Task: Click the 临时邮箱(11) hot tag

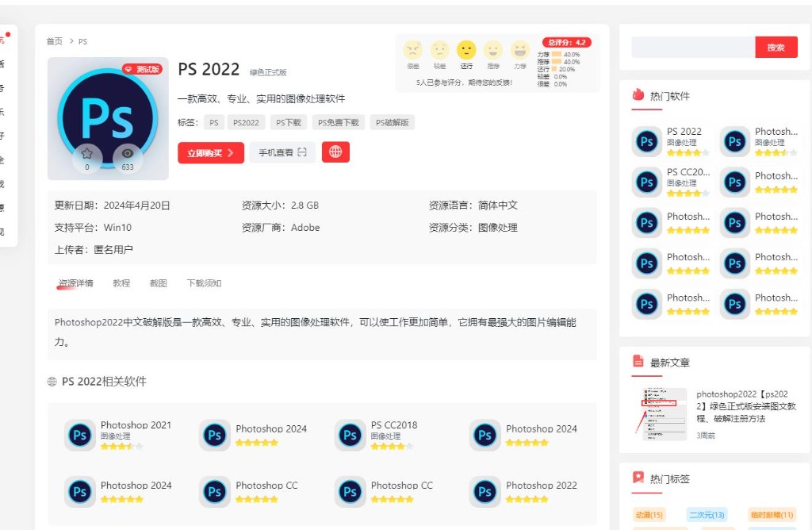Action: pyautogui.click(x=772, y=515)
